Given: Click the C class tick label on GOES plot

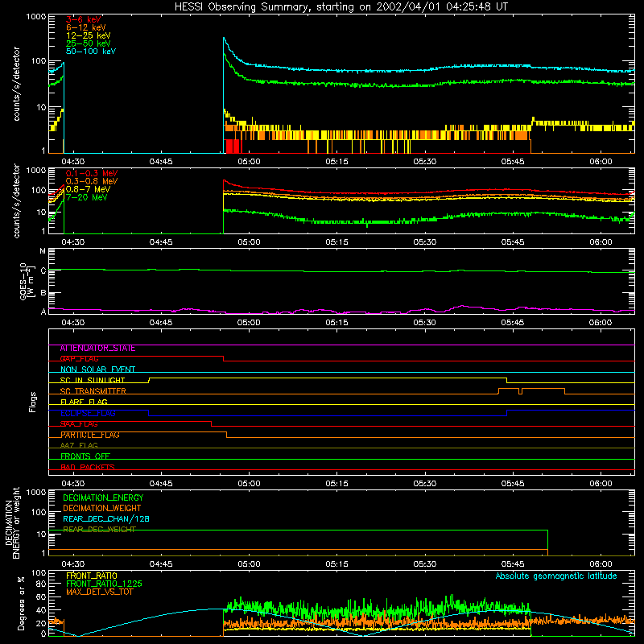Looking at the screenshot, I should pyautogui.click(x=43, y=270).
